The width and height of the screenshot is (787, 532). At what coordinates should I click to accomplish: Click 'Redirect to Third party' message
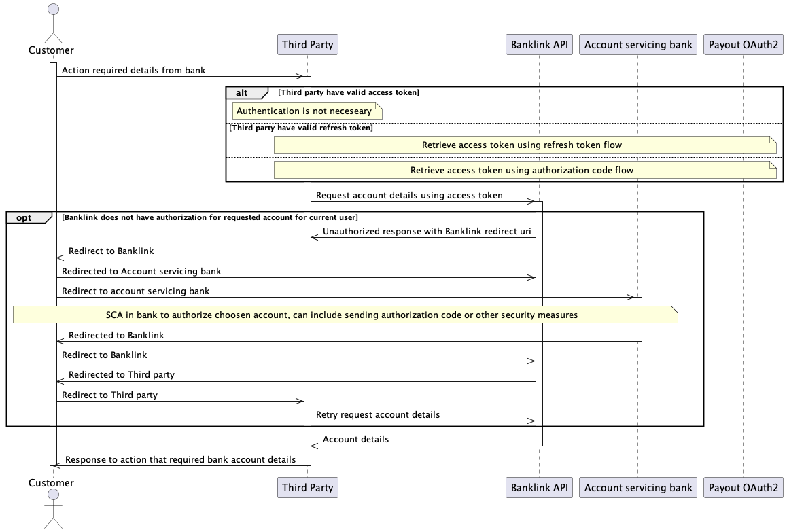pyautogui.click(x=109, y=395)
